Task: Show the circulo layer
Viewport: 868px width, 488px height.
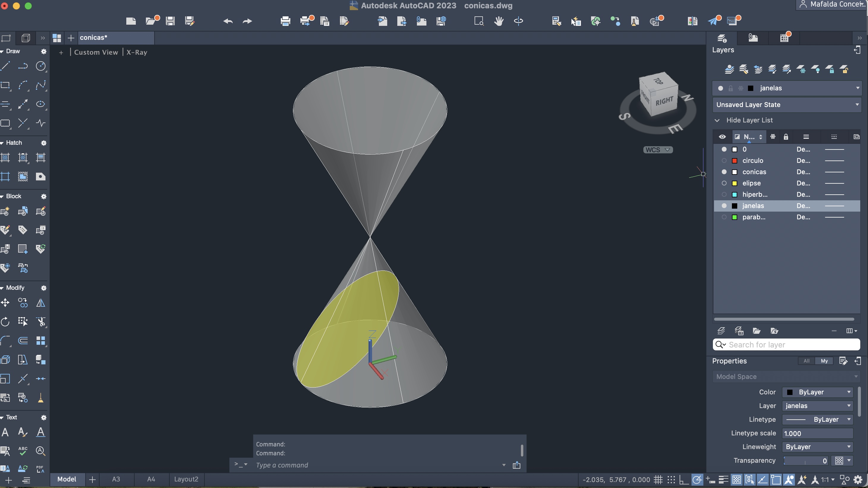Action: [724, 161]
